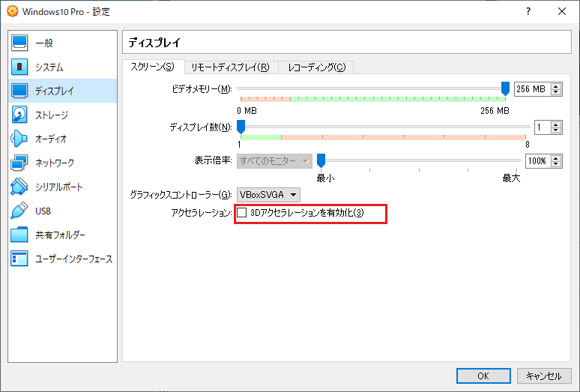Open the ネットワーク icon
This screenshot has width=580, height=392.
(19, 163)
